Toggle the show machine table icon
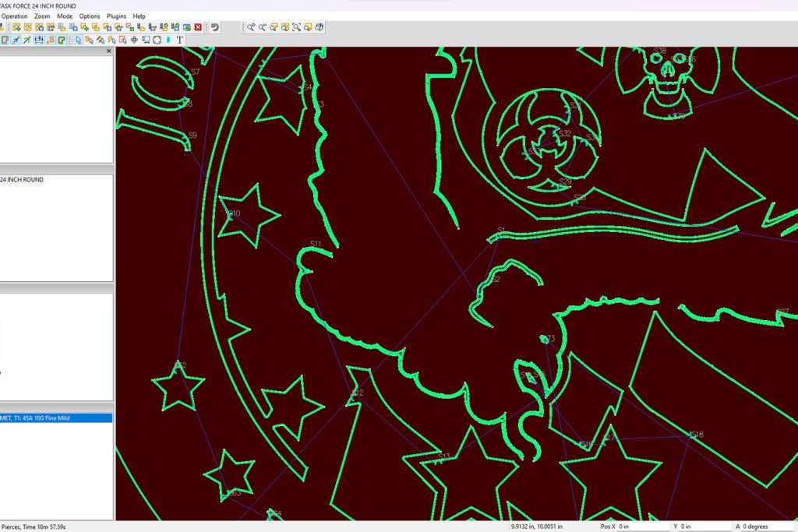This screenshot has width=798, height=532. [38, 40]
